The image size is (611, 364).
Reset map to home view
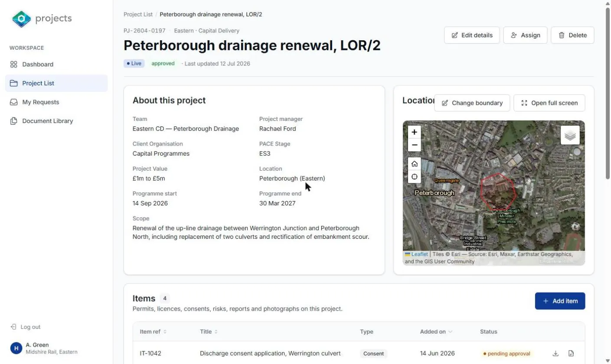414,164
